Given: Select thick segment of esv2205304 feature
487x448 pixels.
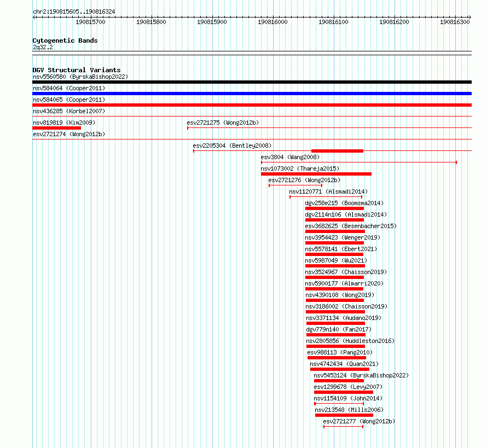Looking at the screenshot, I should click(x=337, y=151).
